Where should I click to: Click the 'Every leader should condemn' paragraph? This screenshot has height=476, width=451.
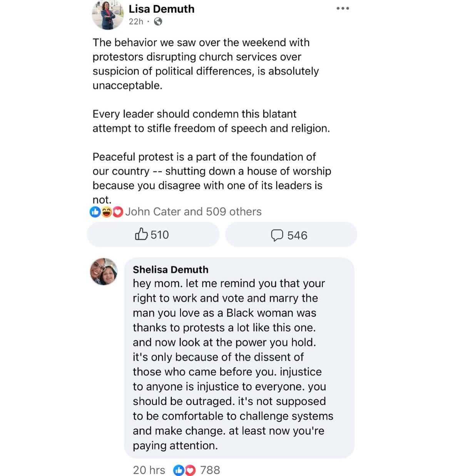pos(211,121)
